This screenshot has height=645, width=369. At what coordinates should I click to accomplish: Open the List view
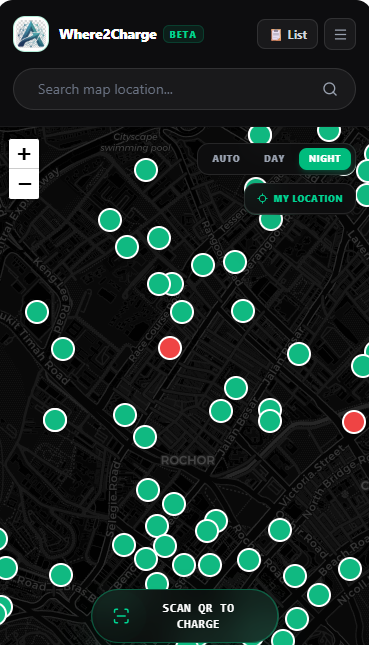(287, 35)
